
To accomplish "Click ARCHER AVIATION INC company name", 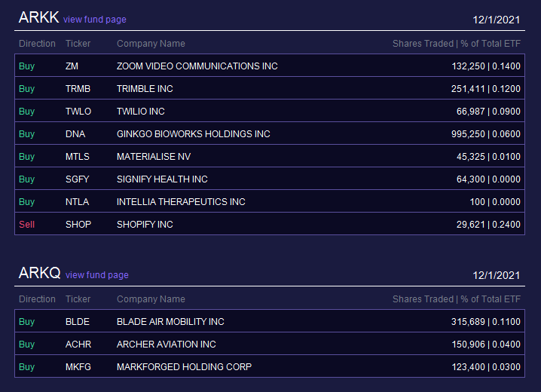I will (167, 344).
